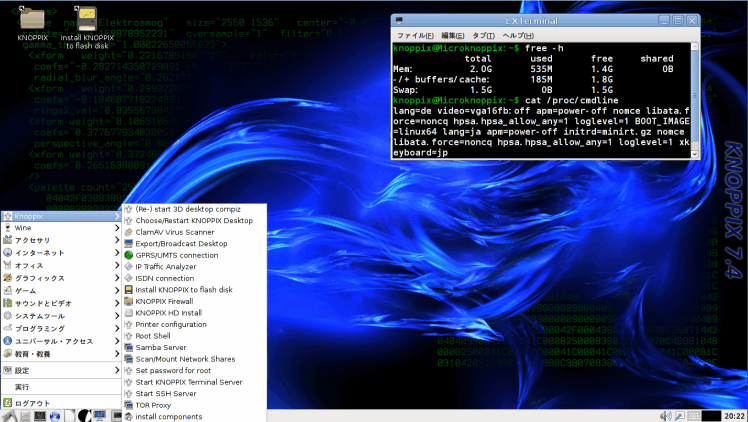Click inside the LXTerminal terminal area
748x422 pixels.
pos(541,100)
